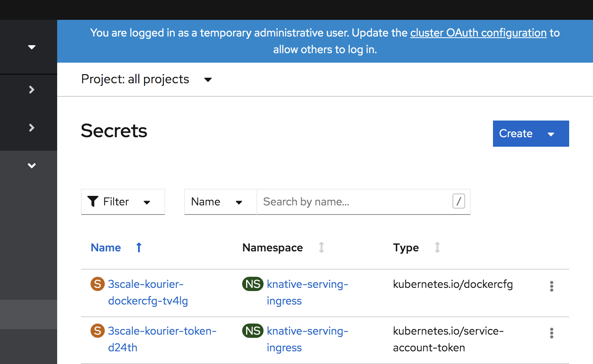Open the Name search-type dropdown
The width and height of the screenshot is (593, 364).
pyautogui.click(x=217, y=202)
